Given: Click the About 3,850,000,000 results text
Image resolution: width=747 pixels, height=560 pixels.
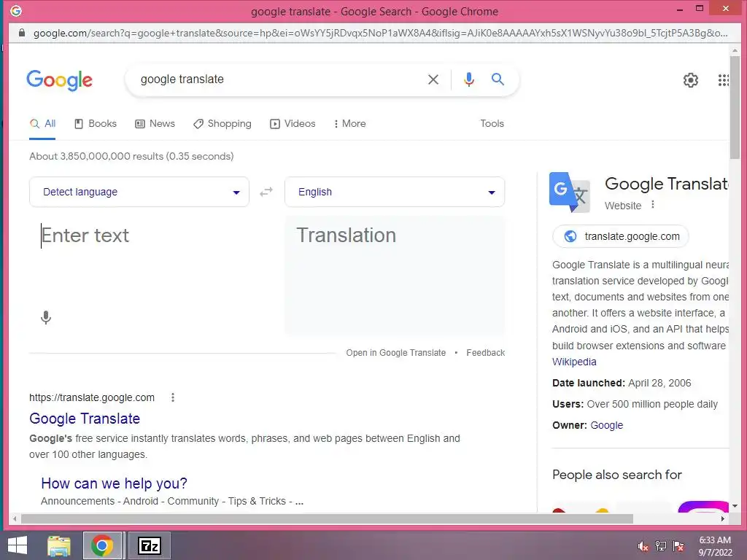Looking at the screenshot, I should click(131, 156).
